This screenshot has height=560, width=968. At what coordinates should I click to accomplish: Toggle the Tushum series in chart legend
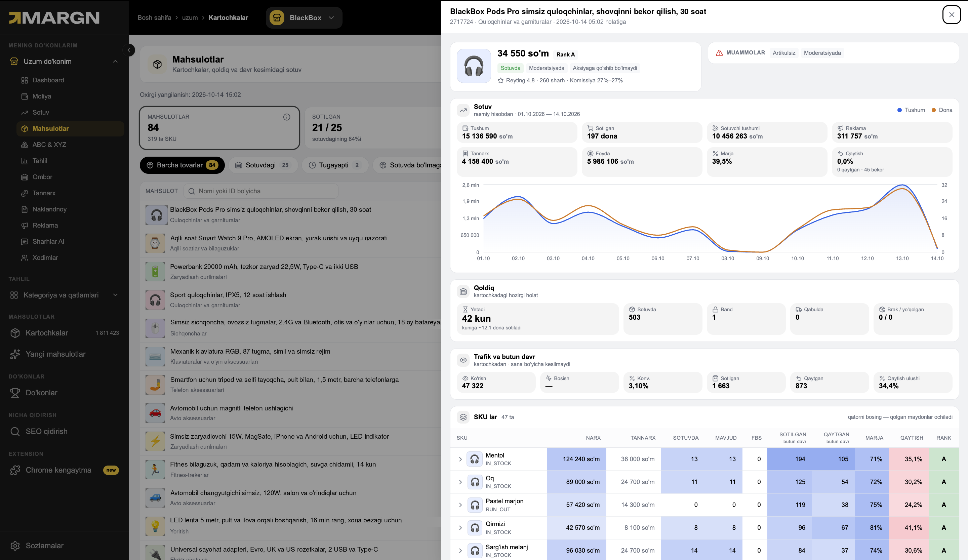click(911, 110)
